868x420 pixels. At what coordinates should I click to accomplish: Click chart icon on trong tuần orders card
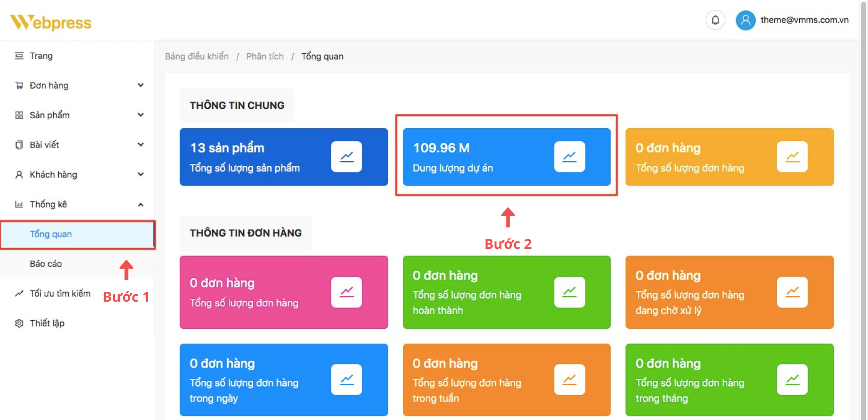pyautogui.click(x=569, y=380)
